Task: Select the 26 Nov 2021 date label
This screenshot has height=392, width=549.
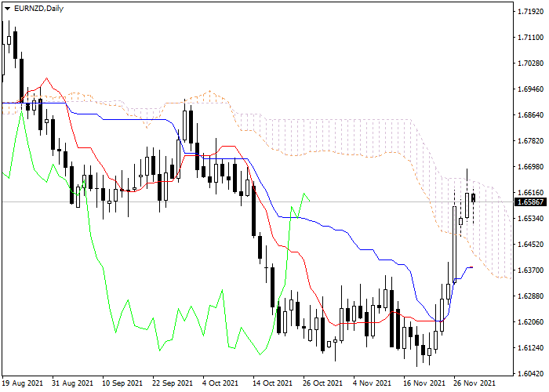Action: click(474, 383)
